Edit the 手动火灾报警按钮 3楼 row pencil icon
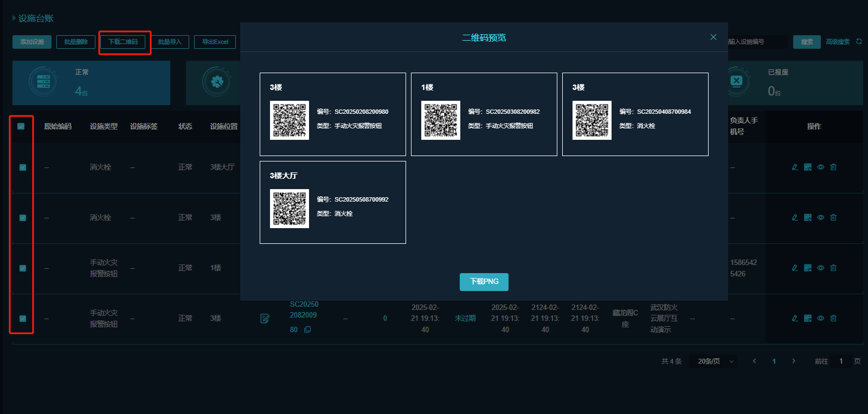Image resolution: width=868 pixels, height=414 pixels. click(x=795, y=318)
